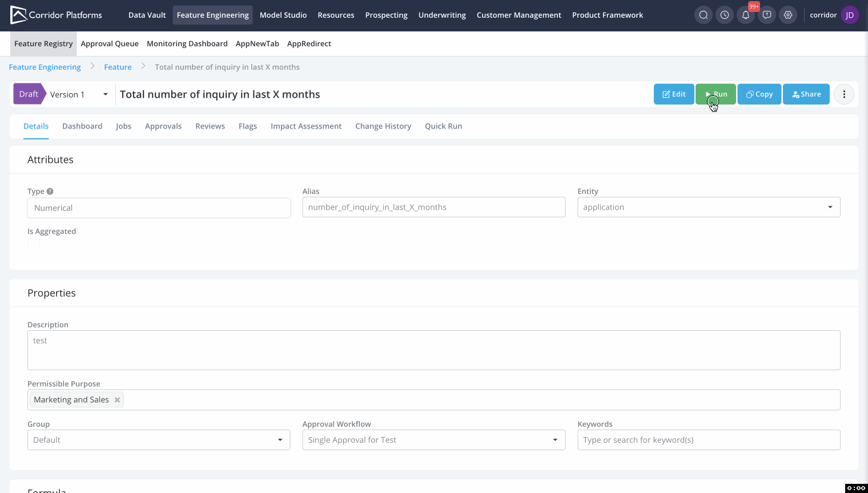868x493 pixels.
Task: Expand the Version 1 dropdown
Action: [x=105, y=94]
